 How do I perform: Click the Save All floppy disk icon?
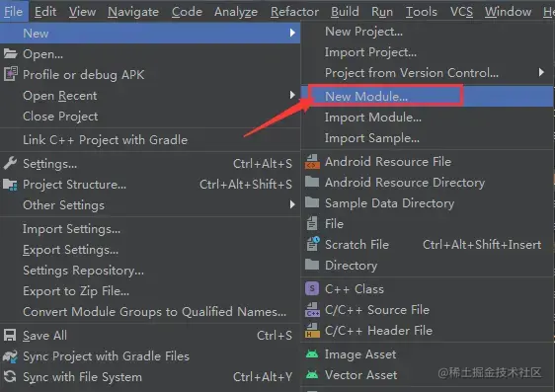10,335
